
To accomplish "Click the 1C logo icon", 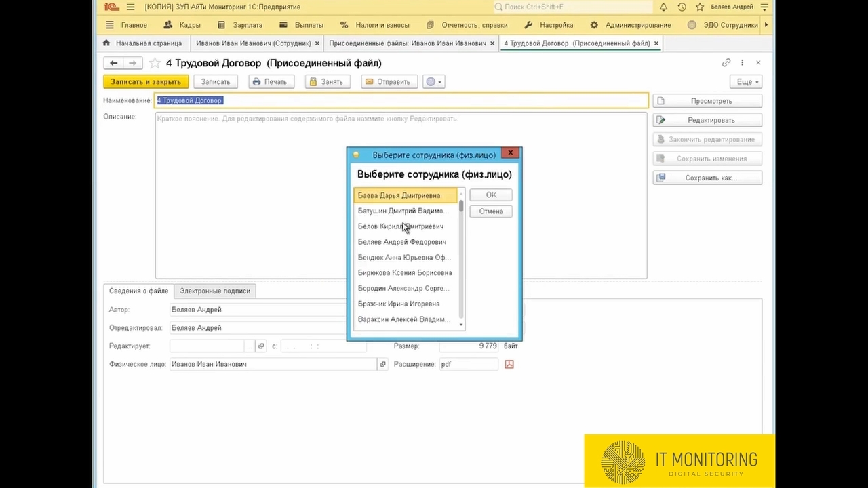I will tap(110, 7).
